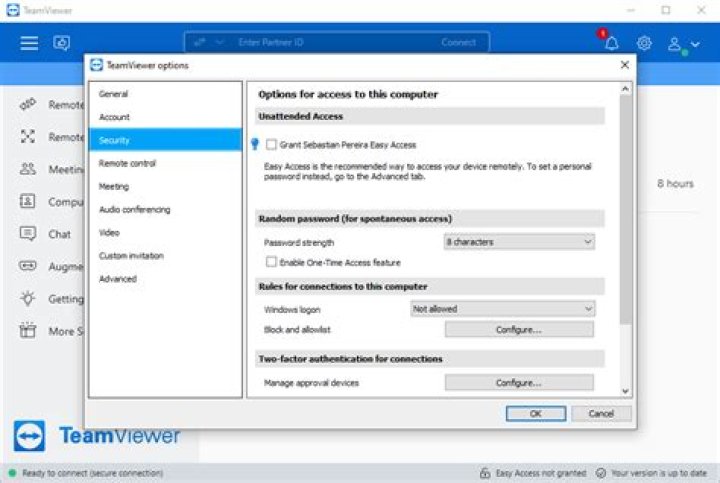Enable the One-Time Access feature checkbox
This screenshot has width=720, height=483.
click(x=271, y=262)
